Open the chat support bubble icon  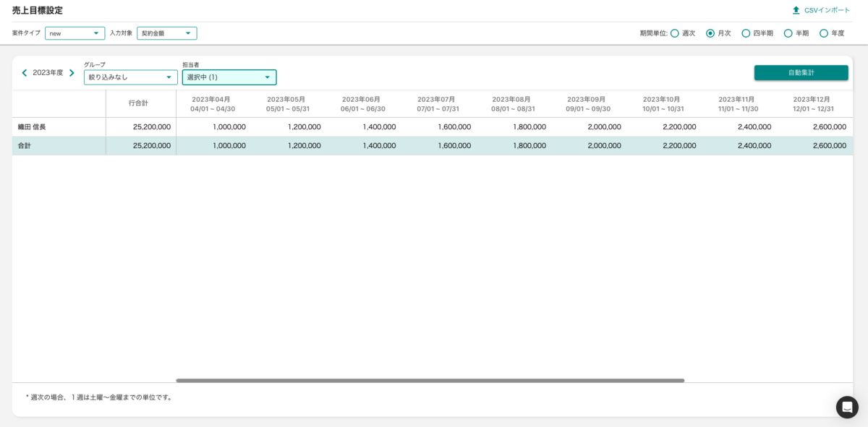pos(847,407)
